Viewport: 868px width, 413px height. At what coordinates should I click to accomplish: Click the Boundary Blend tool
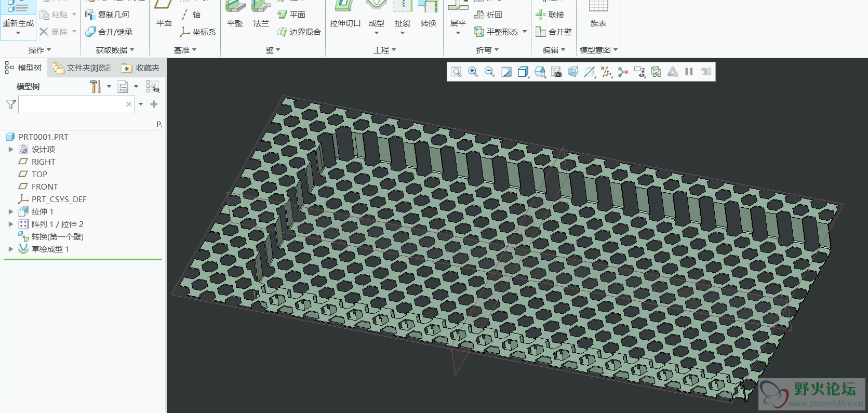[x=299, y=32]
